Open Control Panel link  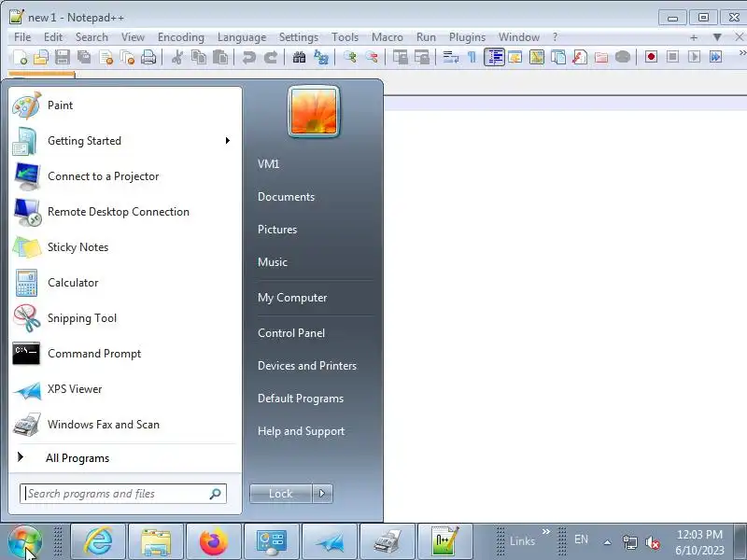291,333
